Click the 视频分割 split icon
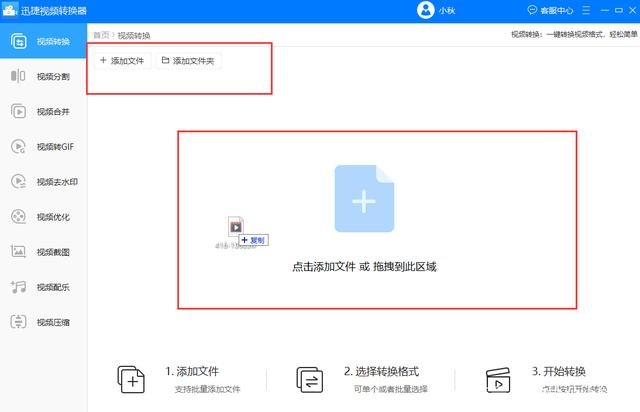This screenshot has height=412, width=640. click(18, 76)
